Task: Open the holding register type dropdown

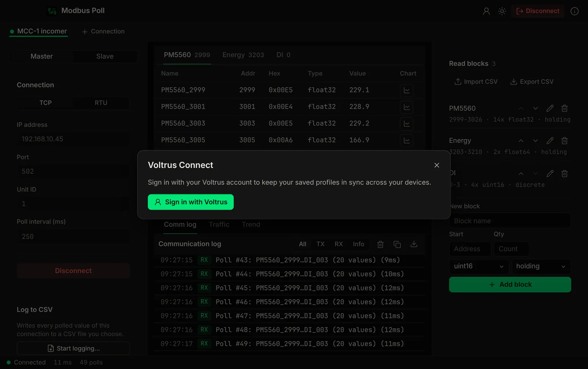Action: coord(541,266)
